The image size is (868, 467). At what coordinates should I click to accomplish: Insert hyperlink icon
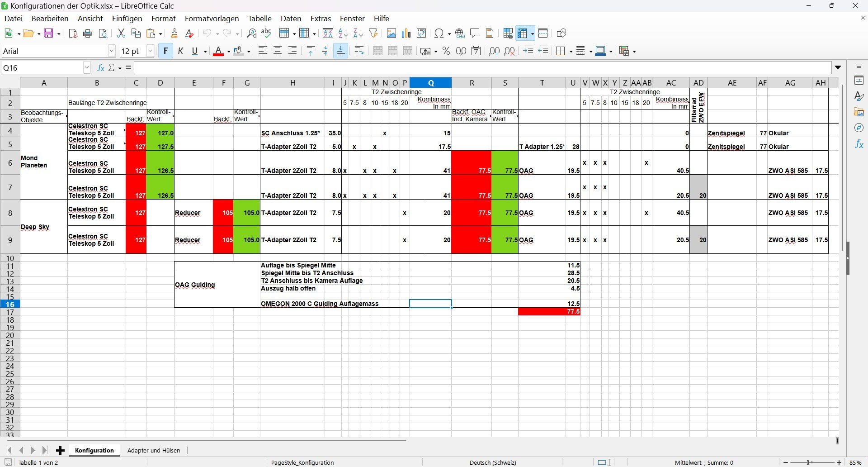pyautogui.click(x=460, y=33)
